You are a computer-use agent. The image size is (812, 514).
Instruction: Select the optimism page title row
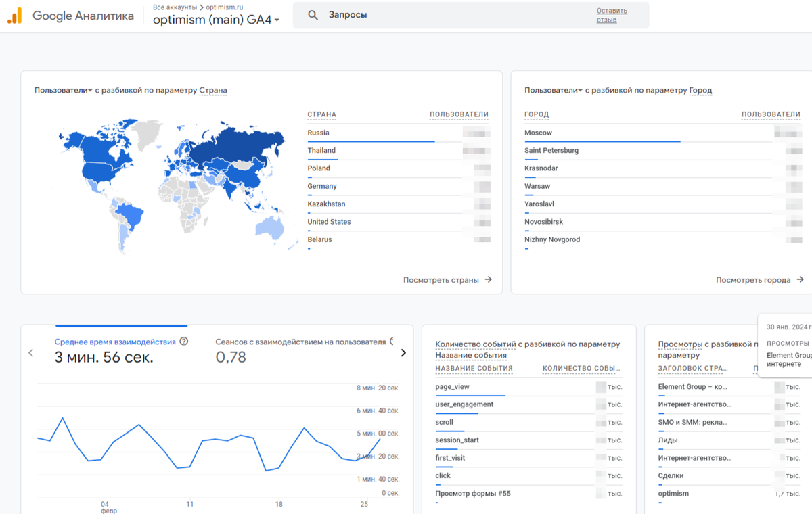click(x=731, y=494)
